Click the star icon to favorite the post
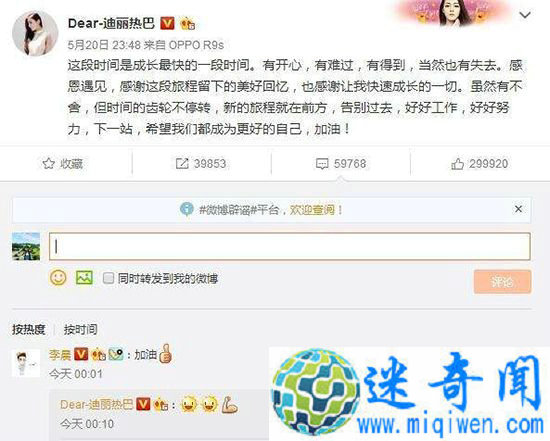Viewport: 550px width, 441px height. (x=48, y=163)
